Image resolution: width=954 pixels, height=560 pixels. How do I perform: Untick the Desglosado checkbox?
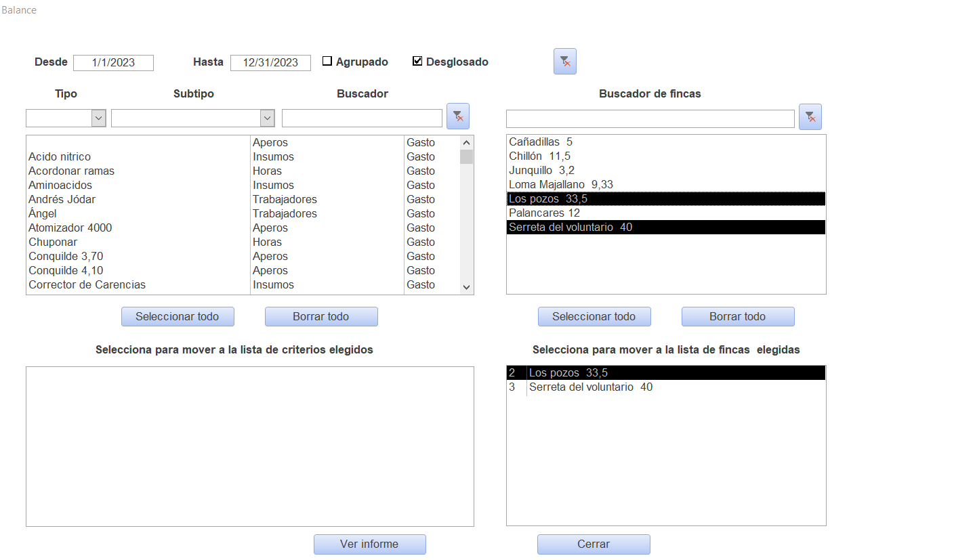pyautogui.click(x=417, y=62)
